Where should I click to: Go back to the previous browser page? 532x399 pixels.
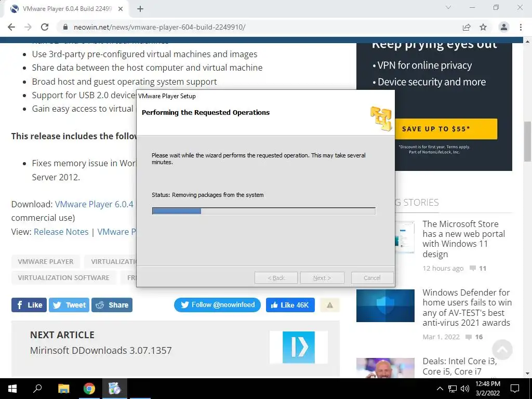(11, 27)
